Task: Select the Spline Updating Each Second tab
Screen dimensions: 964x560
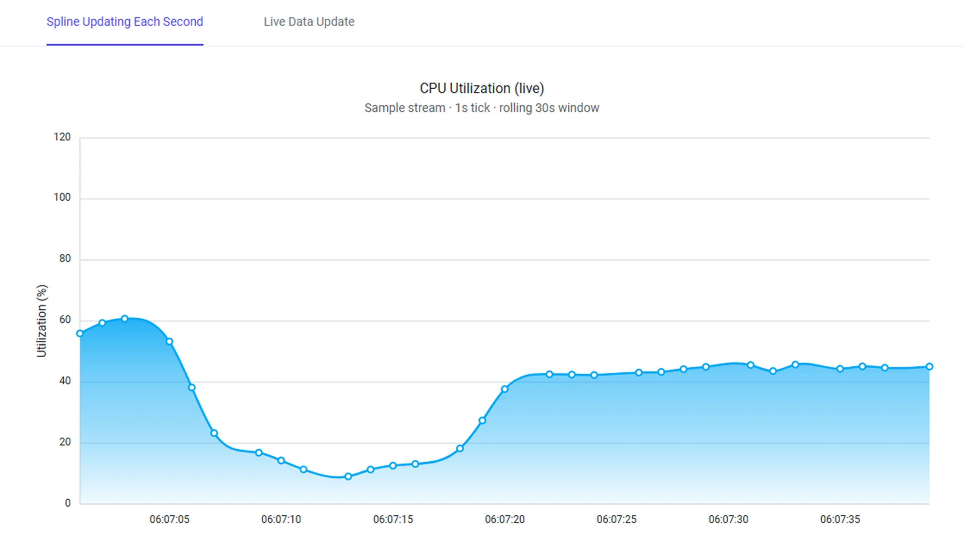Action: click(125, 22)
